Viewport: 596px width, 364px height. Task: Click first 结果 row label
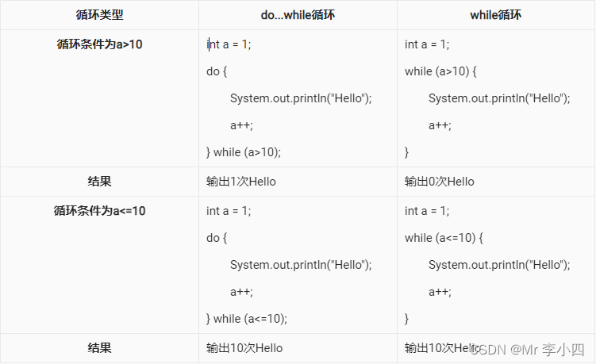click(x=99, y=182)
